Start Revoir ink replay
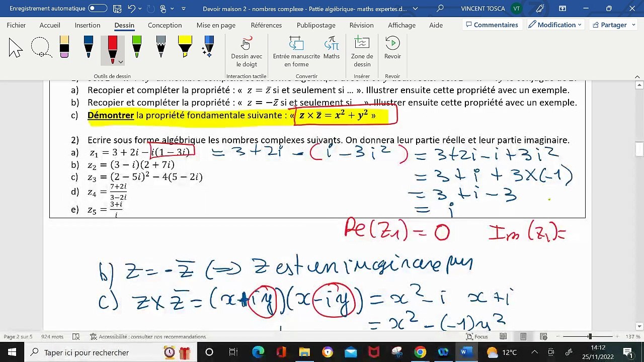This screenshot has width=644, height=362. [x=392, y=49]
